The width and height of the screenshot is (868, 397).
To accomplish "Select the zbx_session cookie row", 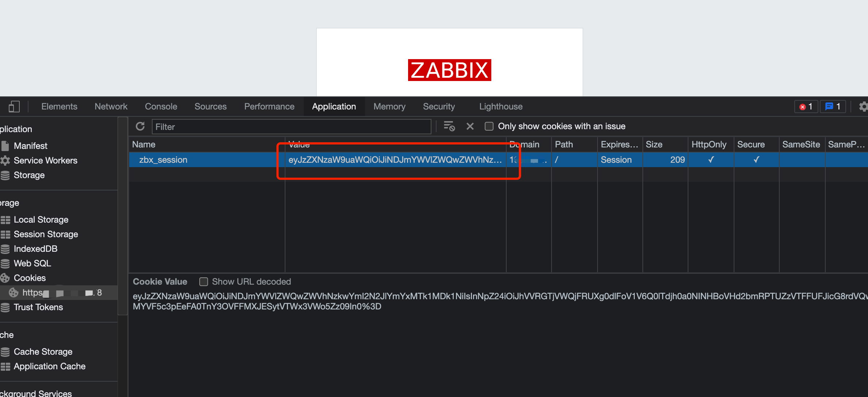I will pos(163,160).
